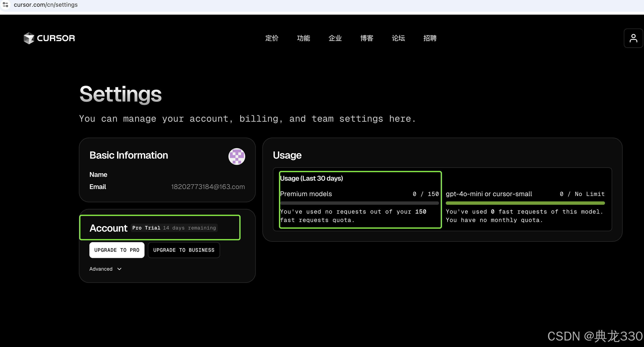Click the Cursor cube logo icon
This screenshot has height=347, width=644.
pyautogui.click(x=29, y=38)
